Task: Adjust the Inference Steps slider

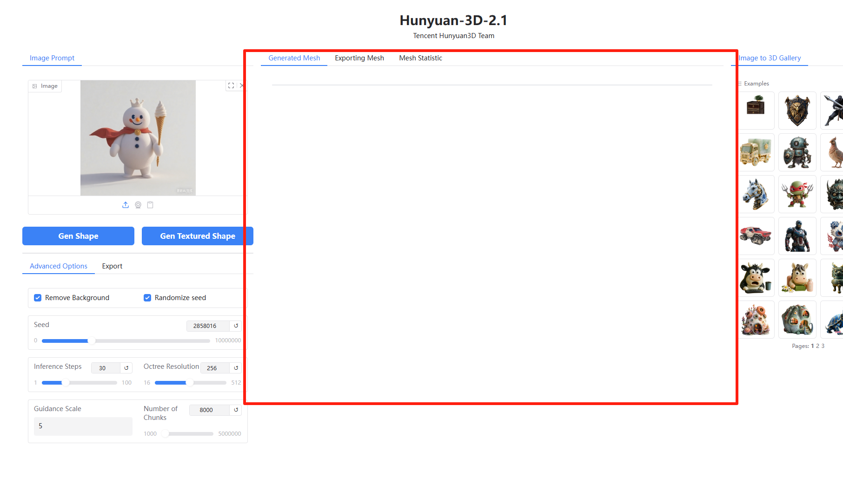Action: (80, 383)
